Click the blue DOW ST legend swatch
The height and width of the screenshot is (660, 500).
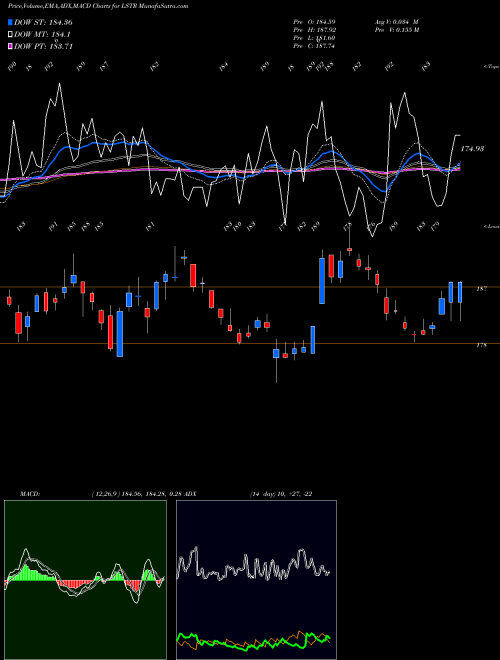[x=10, y=22]
